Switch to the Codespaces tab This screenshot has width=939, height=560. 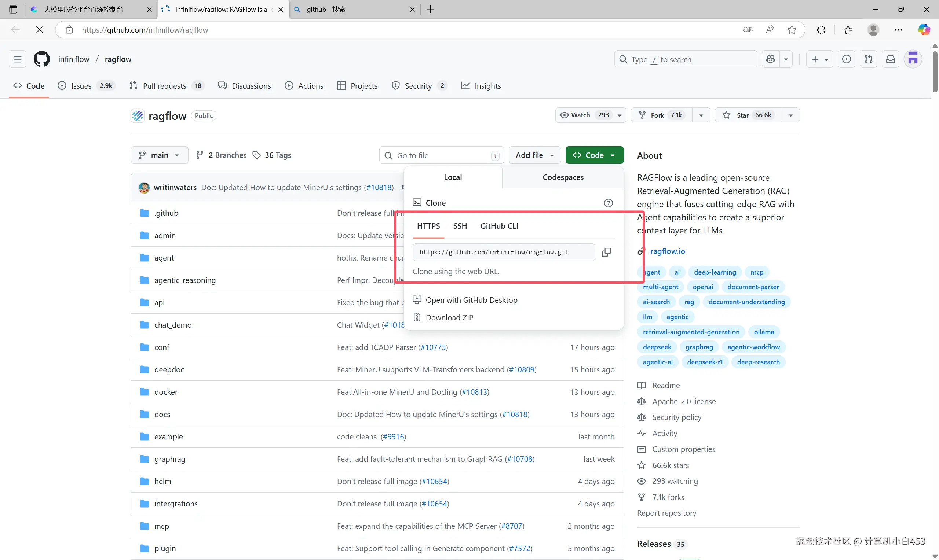563,177
